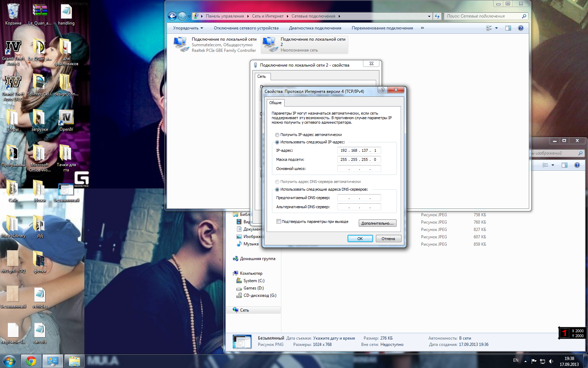
Task: Select System (C:) drive in tree
Action: [x=251, y=281]
